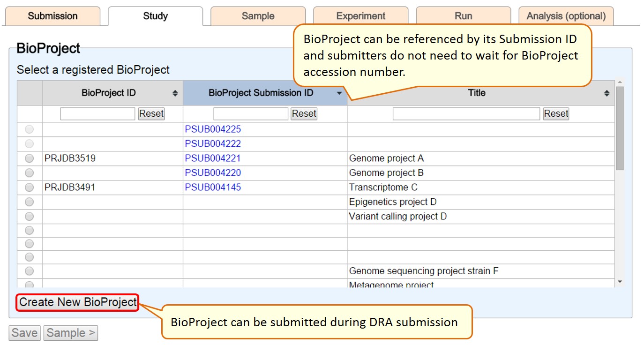
Task: Open the PSUB004145 submission link
Action: click(x=213, y=187)
